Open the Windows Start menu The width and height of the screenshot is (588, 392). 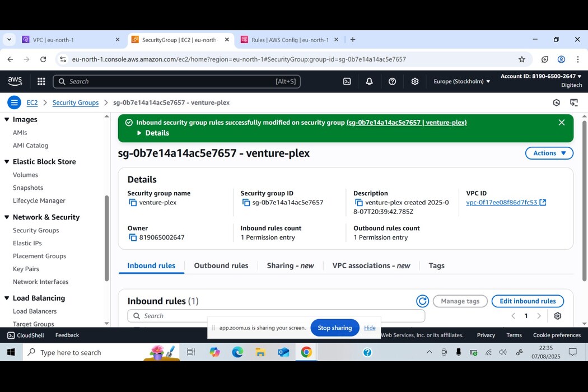click(x=11, y=352)
